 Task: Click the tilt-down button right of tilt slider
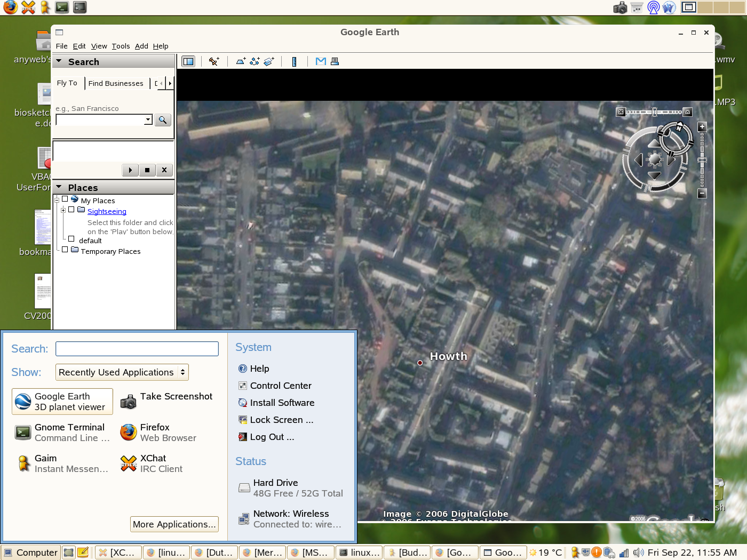pos(688,112)
